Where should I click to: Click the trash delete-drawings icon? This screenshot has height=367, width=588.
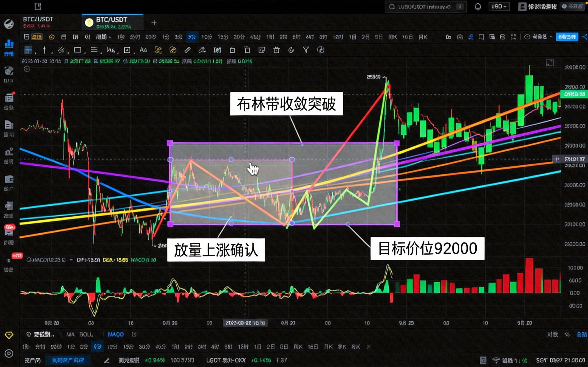276,50
